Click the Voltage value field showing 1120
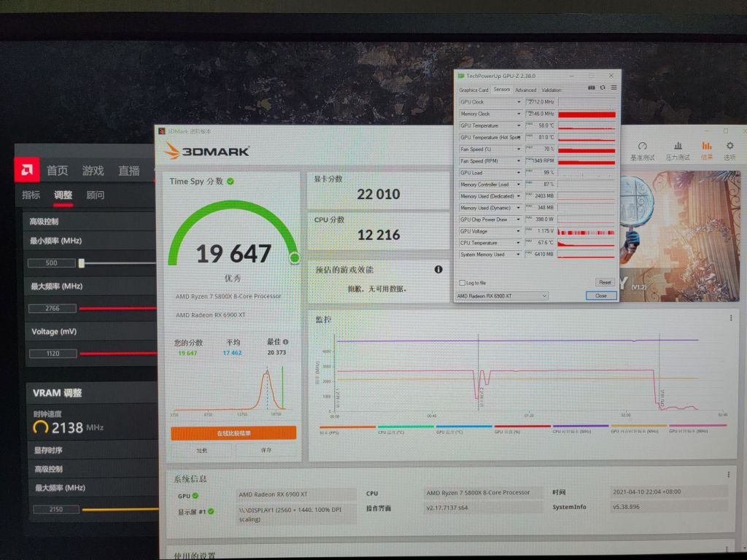Image resolution: width=747 pixels, height=560 pixels. point(53,354)
